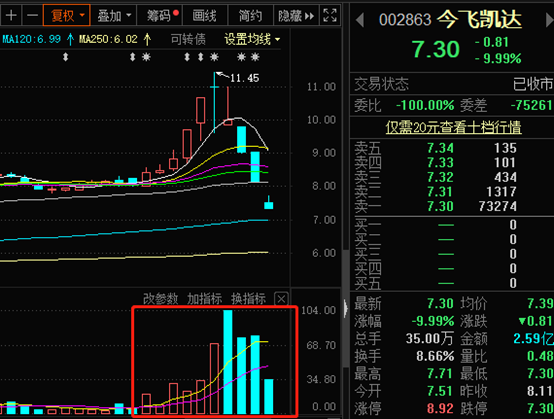Click 改参数 to edit indicator parameters
This screenshot has height=419, width=554.
(x=160, y=299)
